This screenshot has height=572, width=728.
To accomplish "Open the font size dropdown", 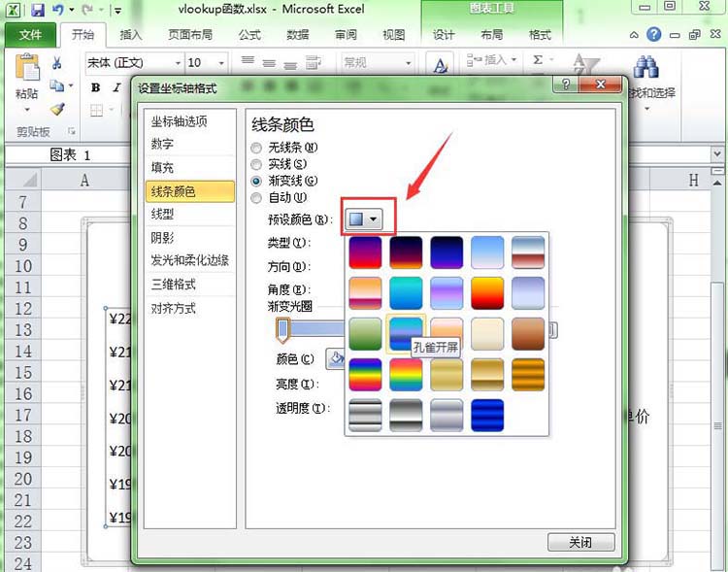I will (x=221, y=63).
